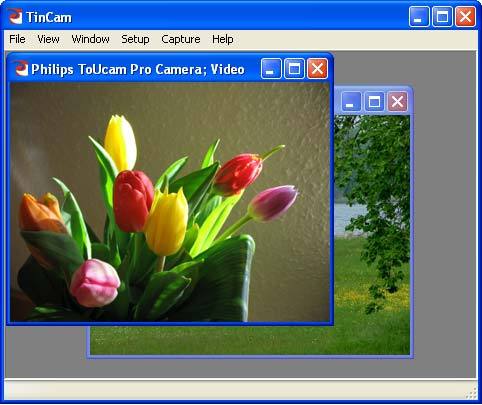Click the TinCam title text
Screen dimensions: 482x405
[49, 17]
